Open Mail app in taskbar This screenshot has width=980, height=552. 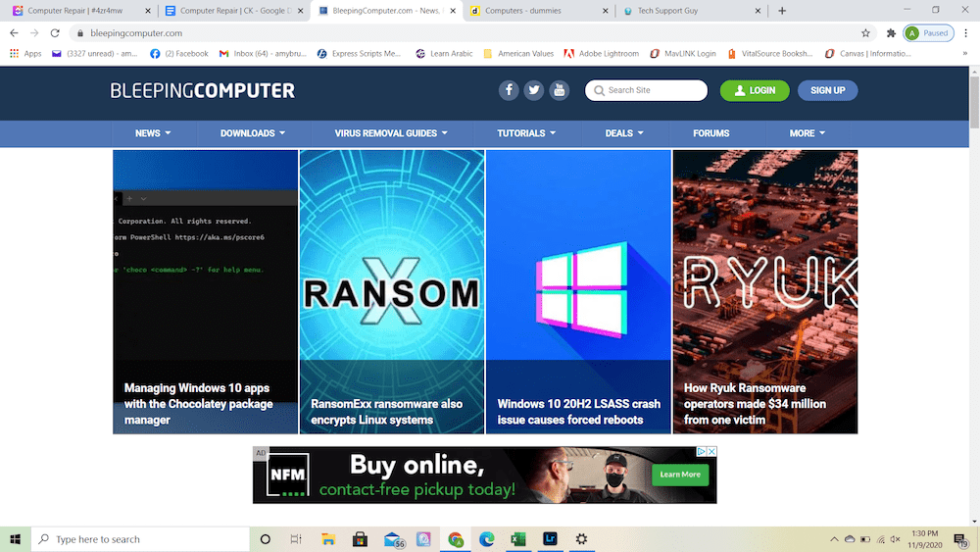click(x=393, y=539)
